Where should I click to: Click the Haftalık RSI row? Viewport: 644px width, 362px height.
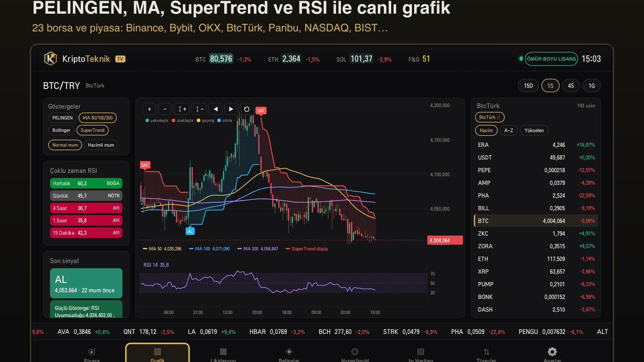pyautogui.click(x=86, y=183)
